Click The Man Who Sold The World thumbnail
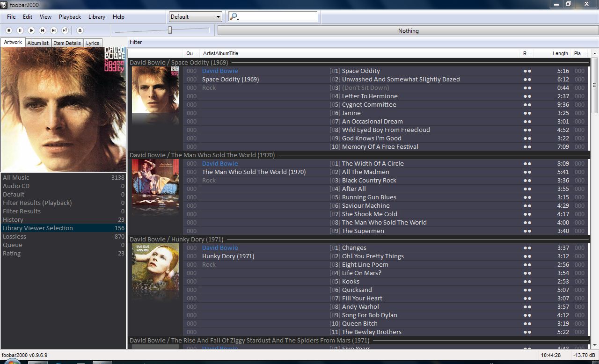The width and height of the screenshot is (599, 364). (x=155, y=182)
